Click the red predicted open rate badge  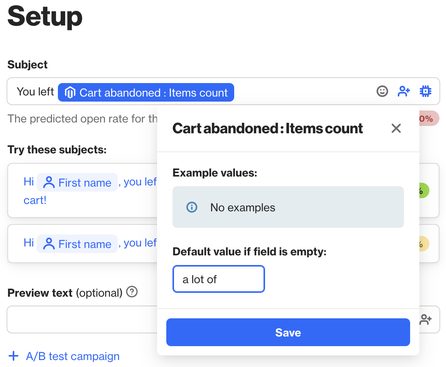[429, 118]
